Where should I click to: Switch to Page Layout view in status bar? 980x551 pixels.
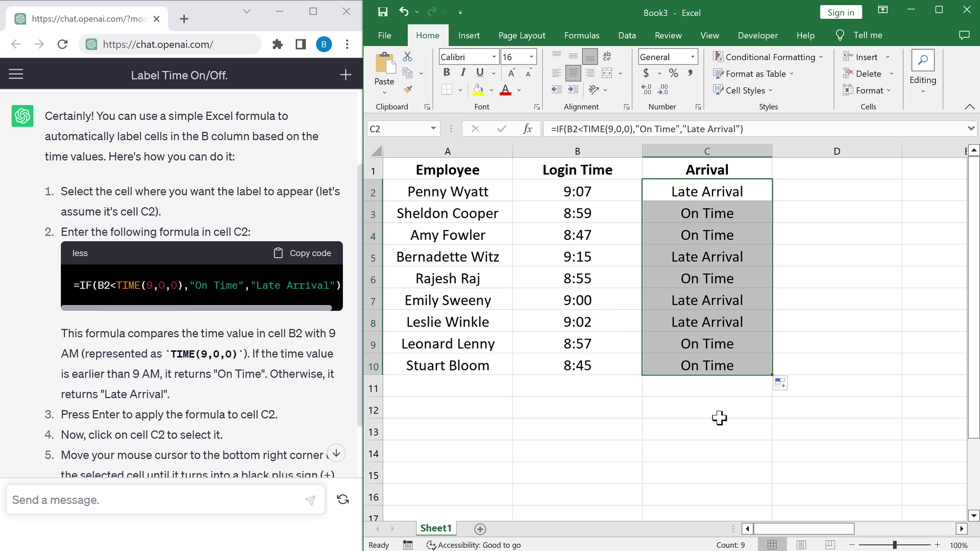click(801, 545)
